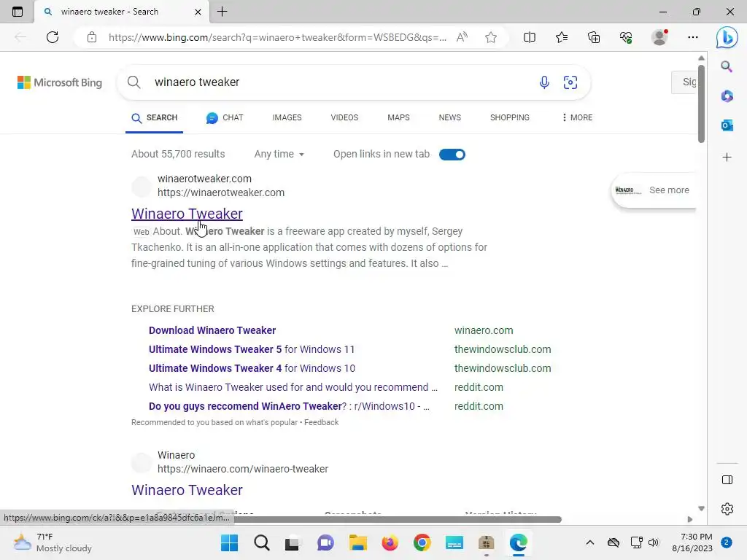Click search magnifier icon in Bing box
The height and width of the screenshot is (560, 747).
point(134,82)
